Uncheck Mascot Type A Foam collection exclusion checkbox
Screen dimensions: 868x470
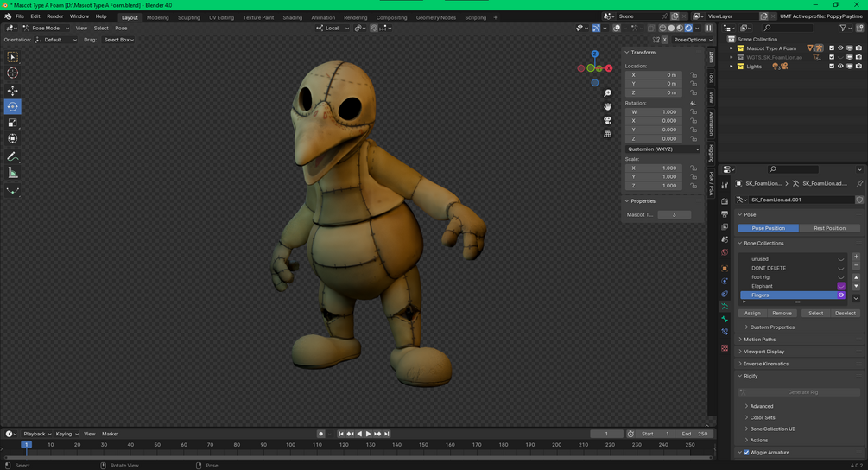pos(832,48)
